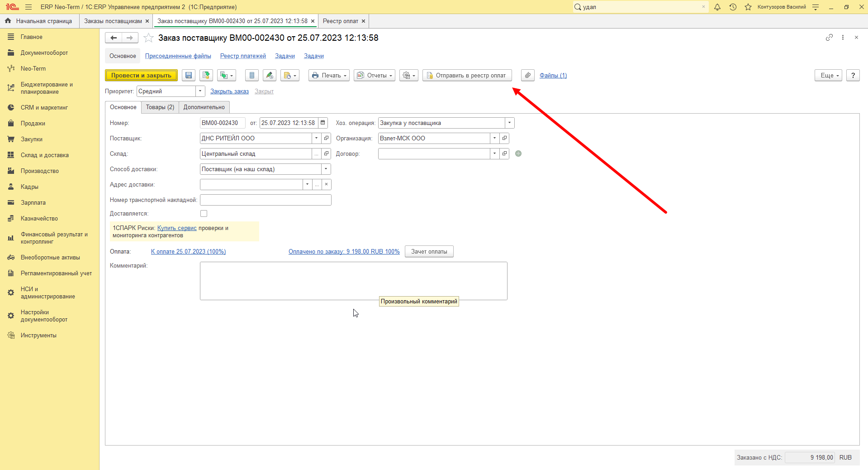Open Поставщик record with the open icon
This screenshot has width=868, height=470.
tap(326, 138)
